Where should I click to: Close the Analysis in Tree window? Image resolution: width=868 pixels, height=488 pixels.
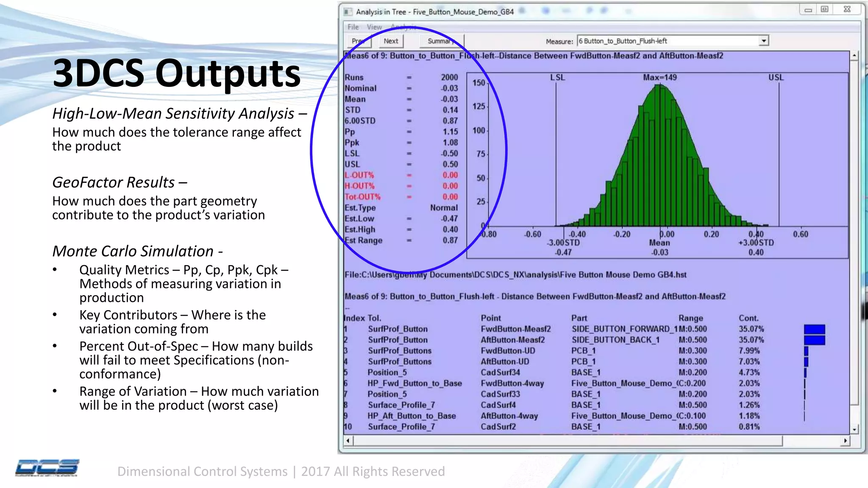pos(847,9)
